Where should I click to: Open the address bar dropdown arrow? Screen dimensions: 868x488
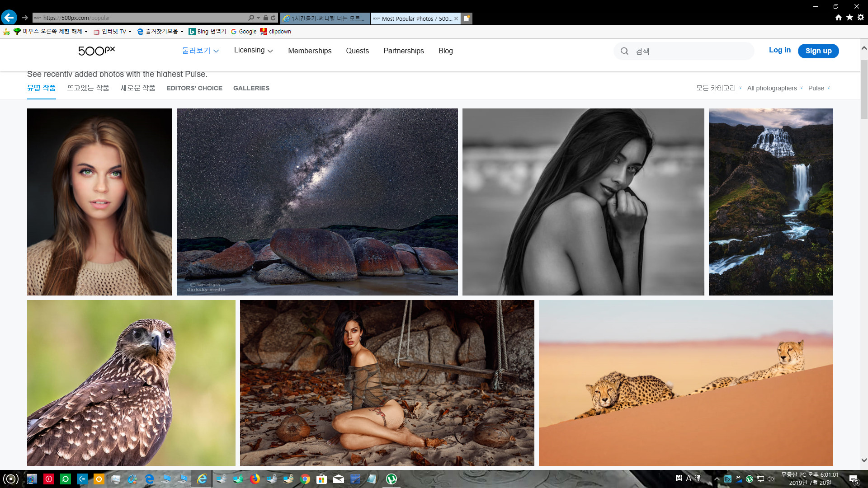pos(258,18)
